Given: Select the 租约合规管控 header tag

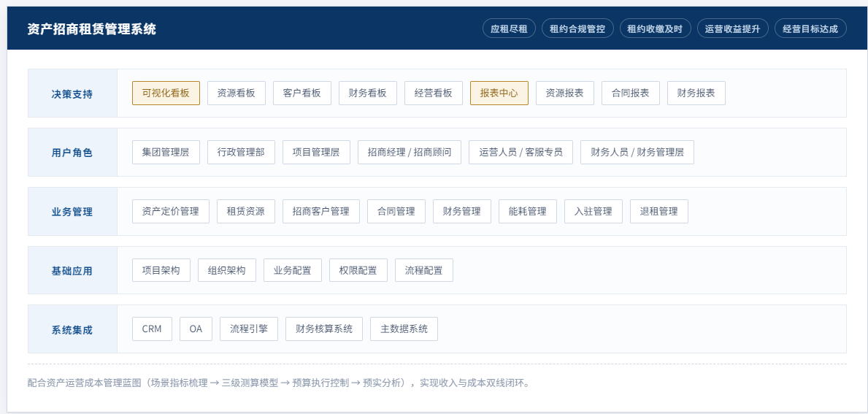Looking at the screenshot, I should point(577,28).
